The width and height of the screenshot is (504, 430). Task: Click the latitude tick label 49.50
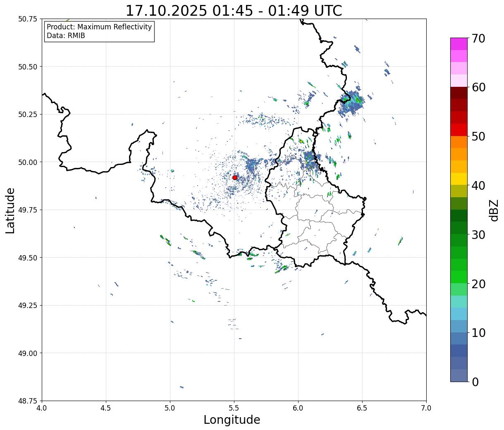tap(28, 258)
